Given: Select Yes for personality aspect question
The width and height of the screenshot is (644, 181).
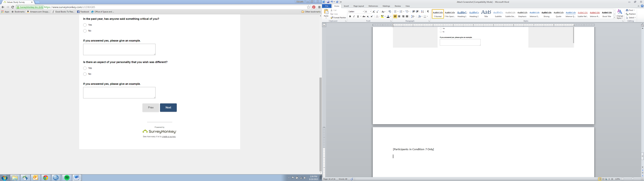Looking at the screenshot, I should coord(85,68).
